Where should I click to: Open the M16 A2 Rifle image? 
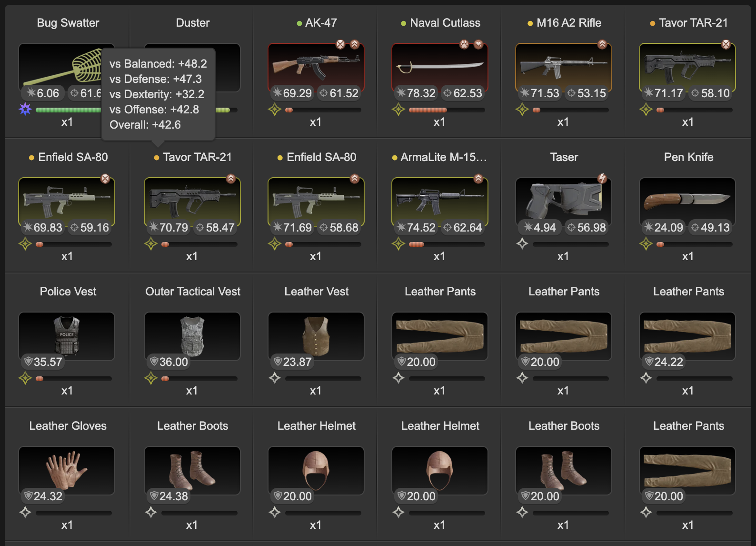(x=564, y=67)
